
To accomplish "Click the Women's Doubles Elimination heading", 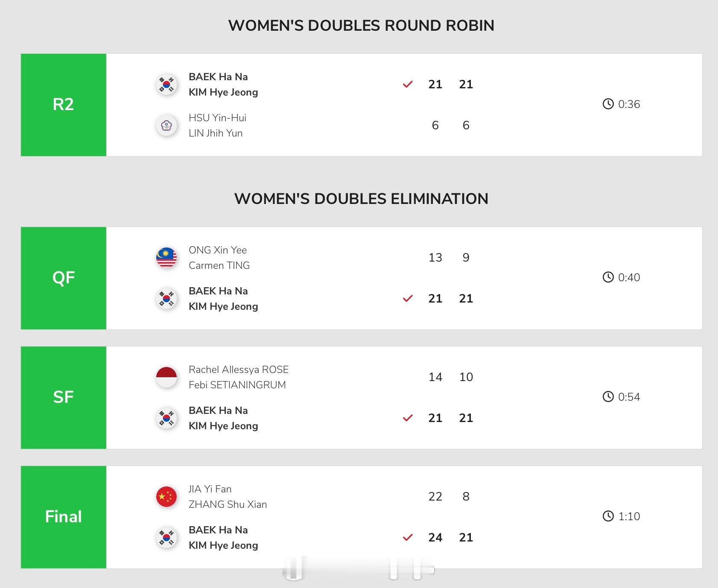I will click(361, 199).
